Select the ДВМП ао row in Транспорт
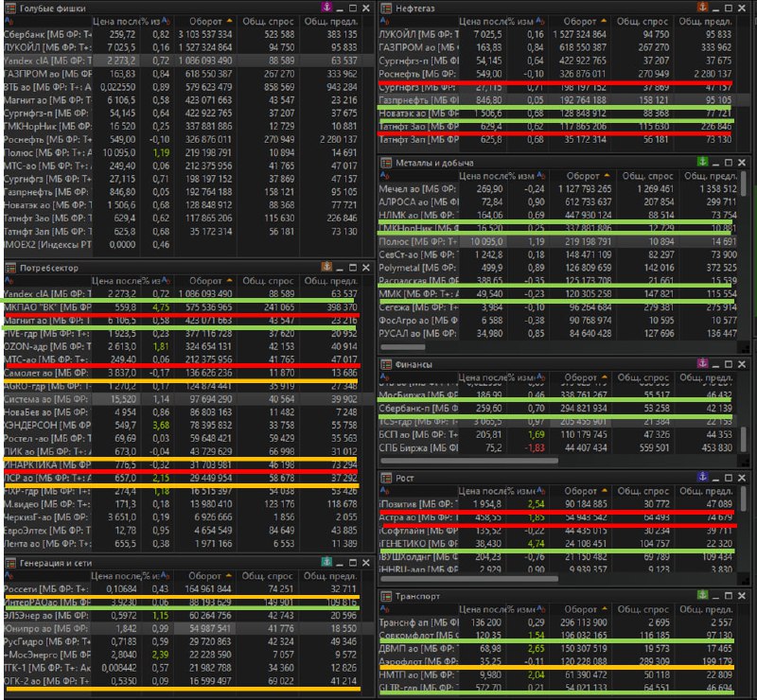The width and height of the screenshot is (757, 700). [x=563, y=648]
